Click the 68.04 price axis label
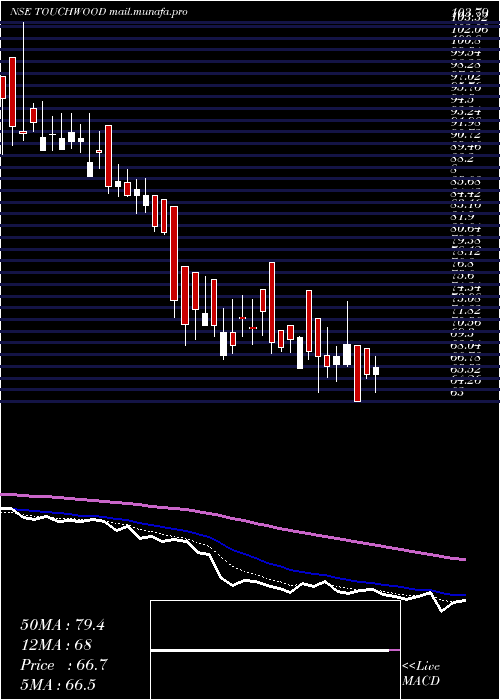The height and width of the screenshot is (700, 500). click(466, 346)
